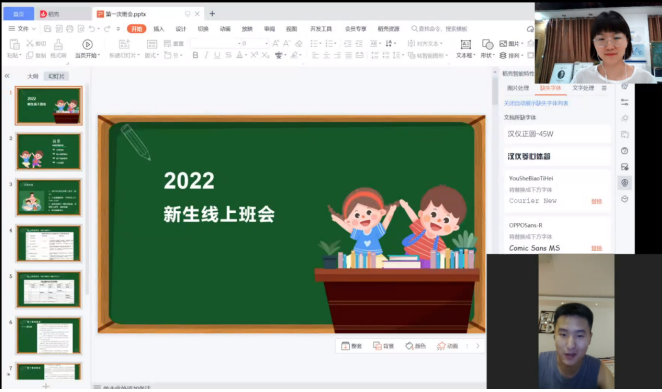Toggle underline text formatting

pyautogui.click(x=217, y=55)
